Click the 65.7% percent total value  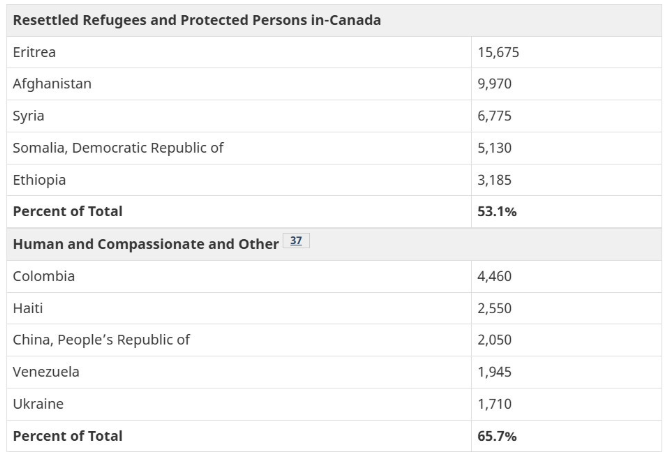point(497,436)
